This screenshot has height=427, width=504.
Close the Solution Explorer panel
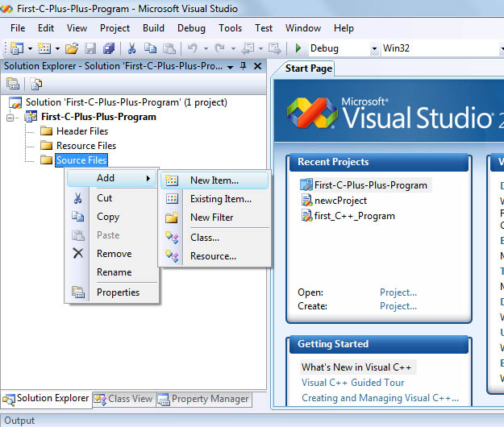(257, 66)
